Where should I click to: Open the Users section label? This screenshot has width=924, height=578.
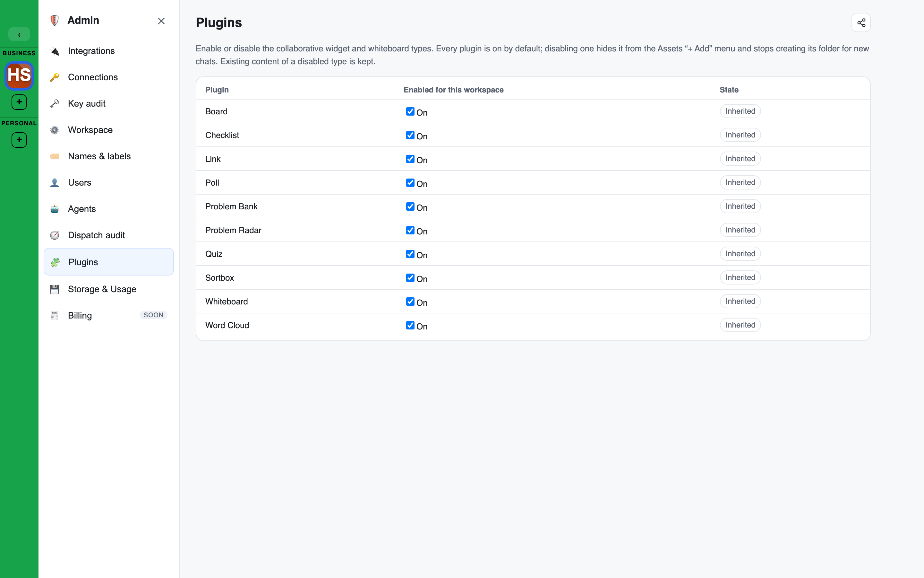coord(80,183)
